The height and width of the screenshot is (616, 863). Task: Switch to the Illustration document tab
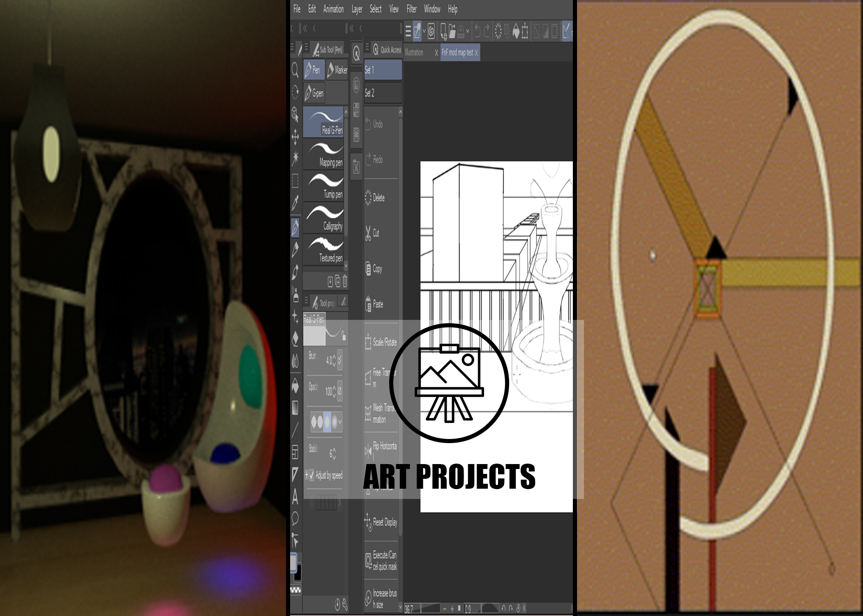414,53
